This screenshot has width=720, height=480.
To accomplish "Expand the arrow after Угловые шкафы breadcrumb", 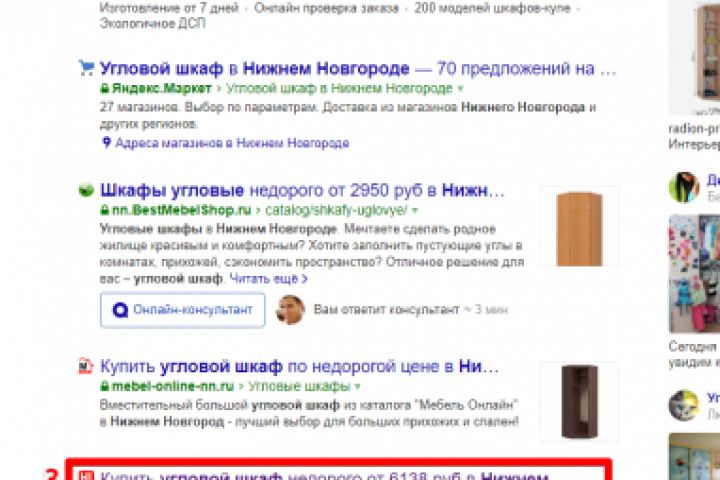I will click(358, 386).
